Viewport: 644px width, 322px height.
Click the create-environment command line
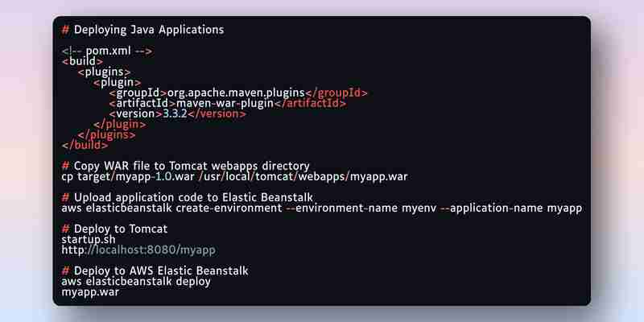[x=321, y=208]
